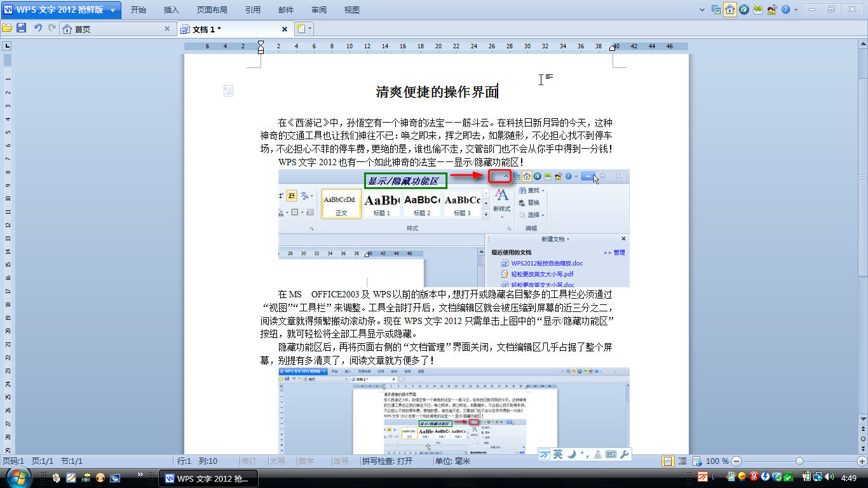Image resolution: width=868 pixels, height=488 pixels.
Task: Click the Open folder icon in quick toolbar
Action: pyautogui.click(x=8, y=29)
